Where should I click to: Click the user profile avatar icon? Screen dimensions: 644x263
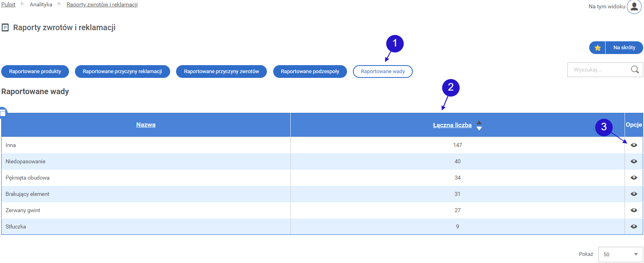pos(634,7)
